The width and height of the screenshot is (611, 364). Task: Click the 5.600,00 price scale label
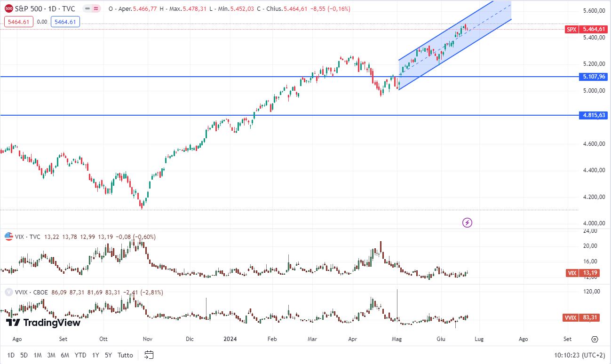coord(594,10)
